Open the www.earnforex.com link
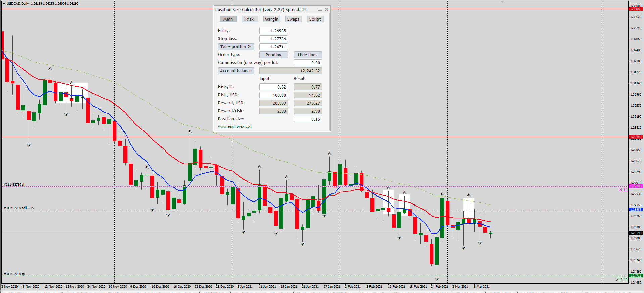This screenshot has height=293, width=644. (235, 126)
